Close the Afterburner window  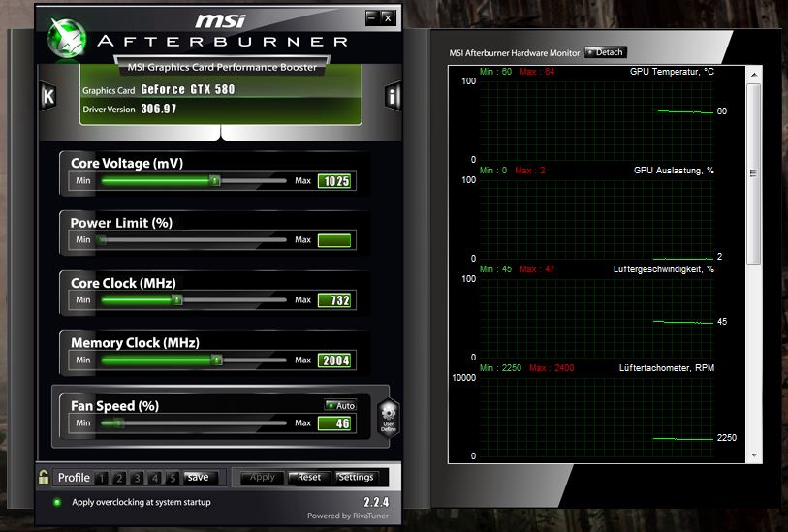click(388, 18)
